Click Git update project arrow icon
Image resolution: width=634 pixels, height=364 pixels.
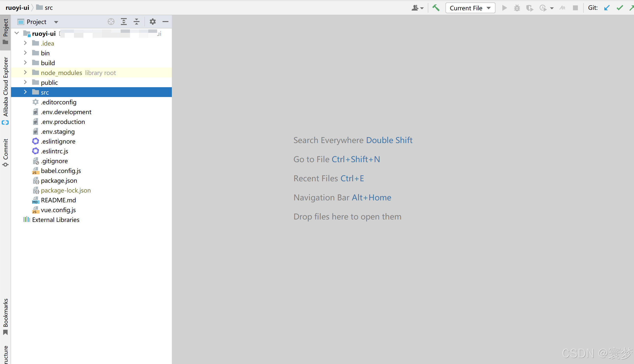point(607,8)
